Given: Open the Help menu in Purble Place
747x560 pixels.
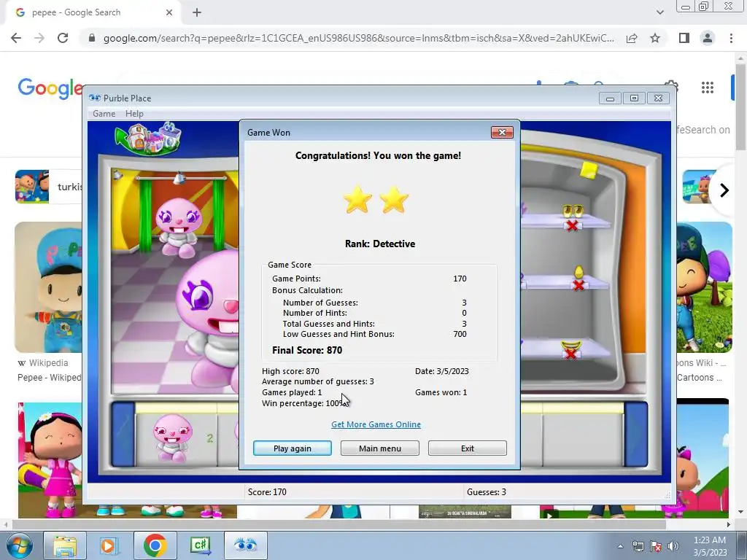Looking at the screenshot, I should (x=134, y=113).
